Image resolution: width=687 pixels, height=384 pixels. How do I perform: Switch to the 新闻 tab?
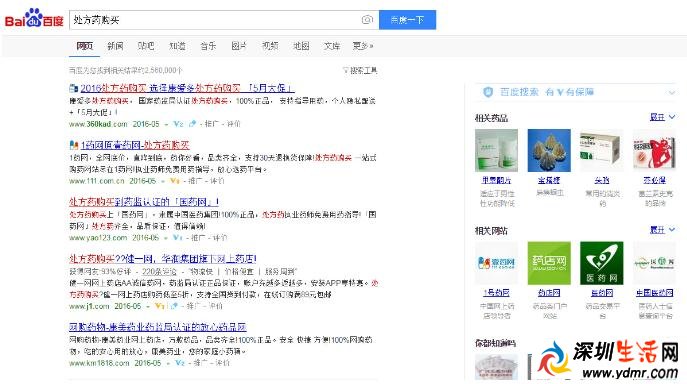coord(115,46)
